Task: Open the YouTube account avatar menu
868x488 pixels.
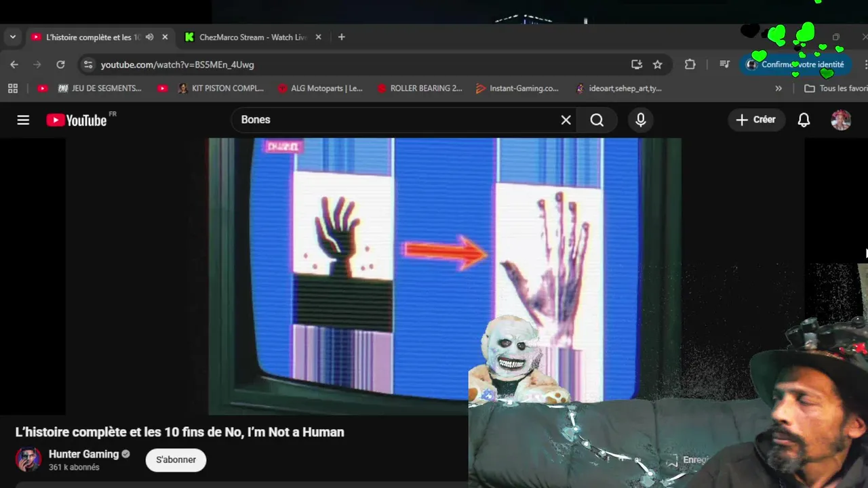Action: (x=841, y=120)
